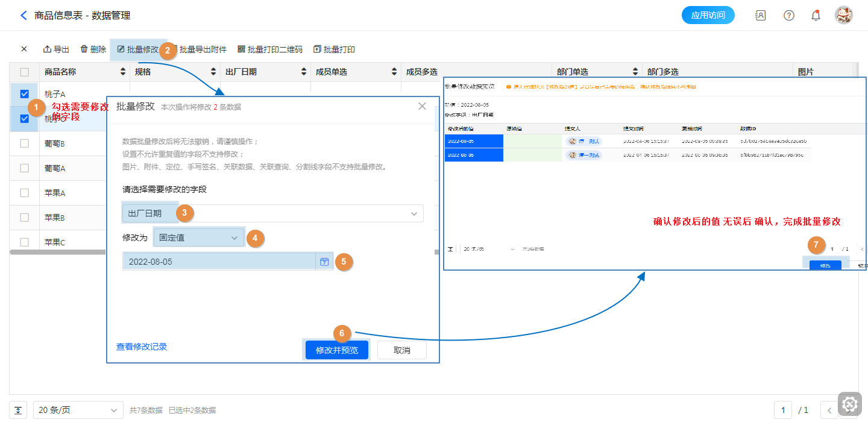Click the settings gear at bottom right
Viewport: 868px width, 422px height.
click(x=849, y=404)
